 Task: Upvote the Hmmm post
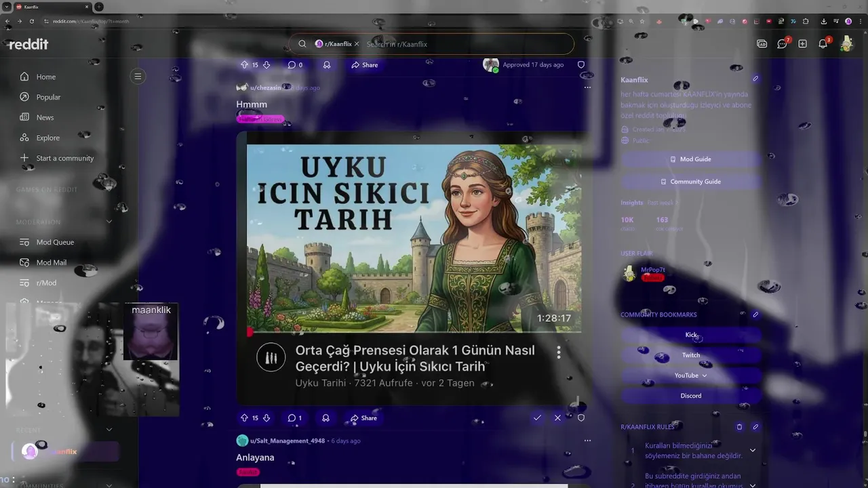tap(244, 418)
